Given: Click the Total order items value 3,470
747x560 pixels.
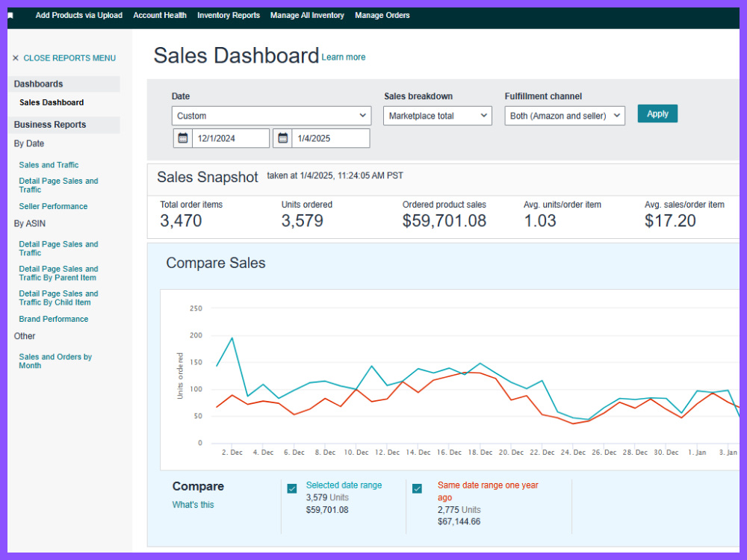Looking at the screenshot, I should [x=181, y=221].
